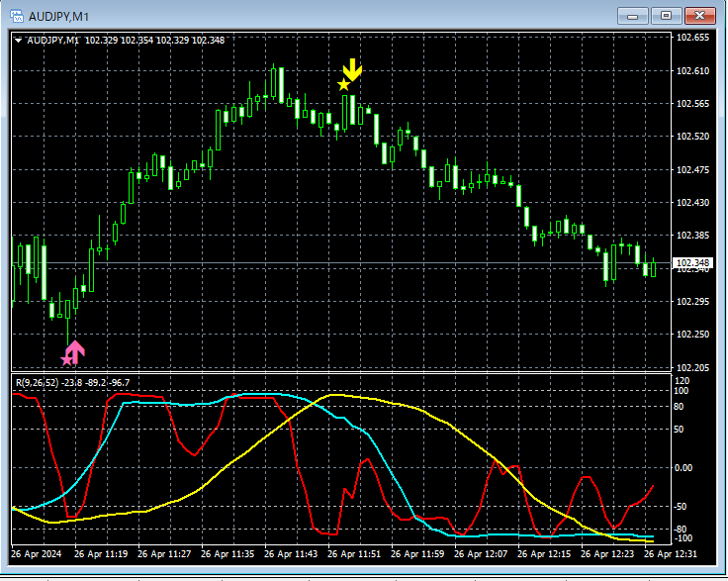Click the 26 Apr 2024 date label
The image size is (728, 581).
coord(39,553)
